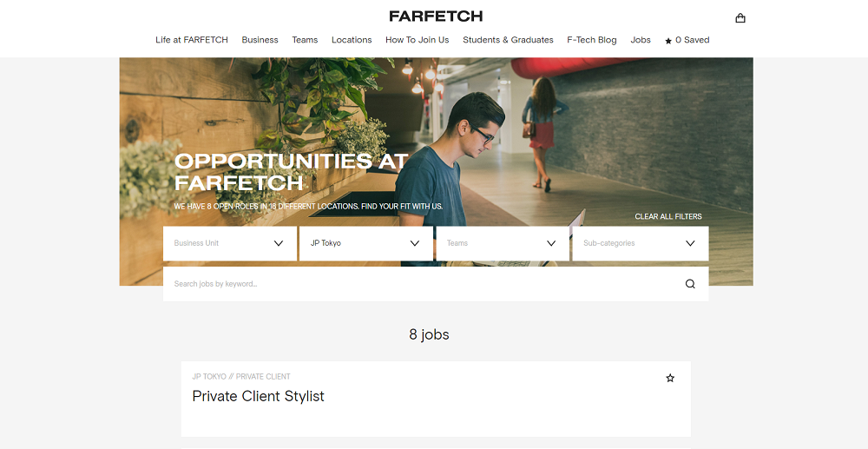Open the Locations page
868x449 pixels.
pyautogui.click(x=352, y=40)
